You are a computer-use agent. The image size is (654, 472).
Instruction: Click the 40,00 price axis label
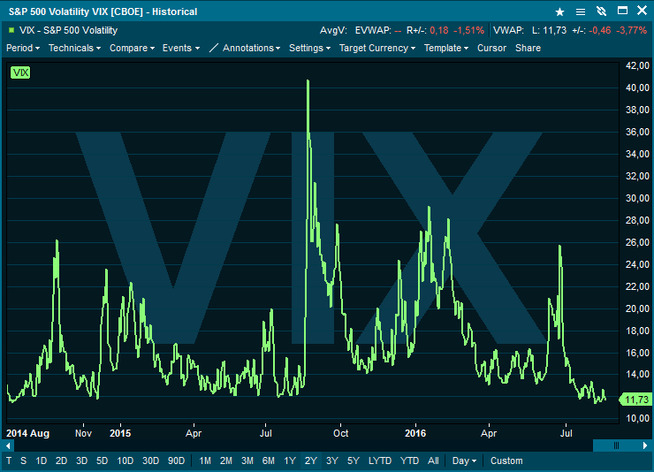point(638,88)
